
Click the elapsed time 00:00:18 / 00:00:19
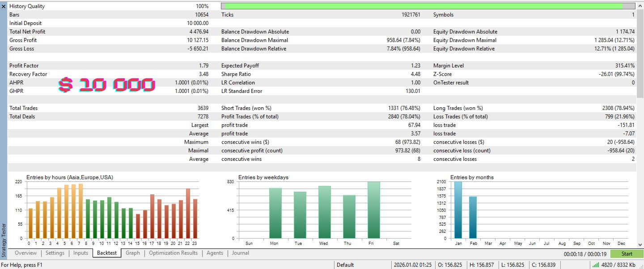(585, 254)
